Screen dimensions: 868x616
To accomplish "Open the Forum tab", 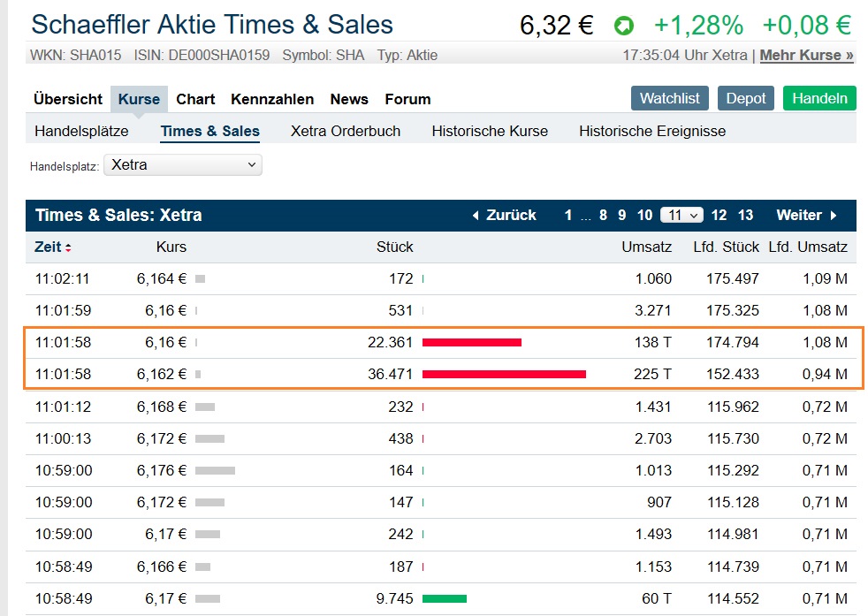I will coord(407,99).
